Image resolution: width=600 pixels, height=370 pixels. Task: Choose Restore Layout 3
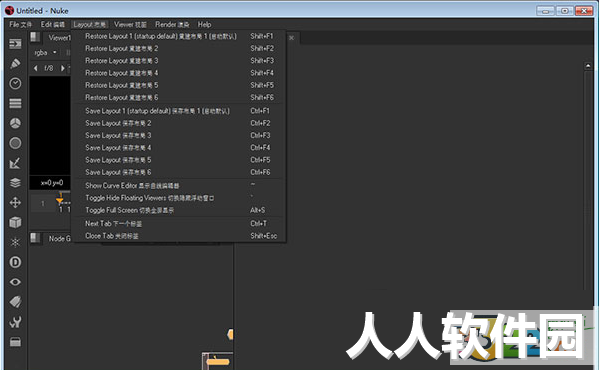pos(179,61)
